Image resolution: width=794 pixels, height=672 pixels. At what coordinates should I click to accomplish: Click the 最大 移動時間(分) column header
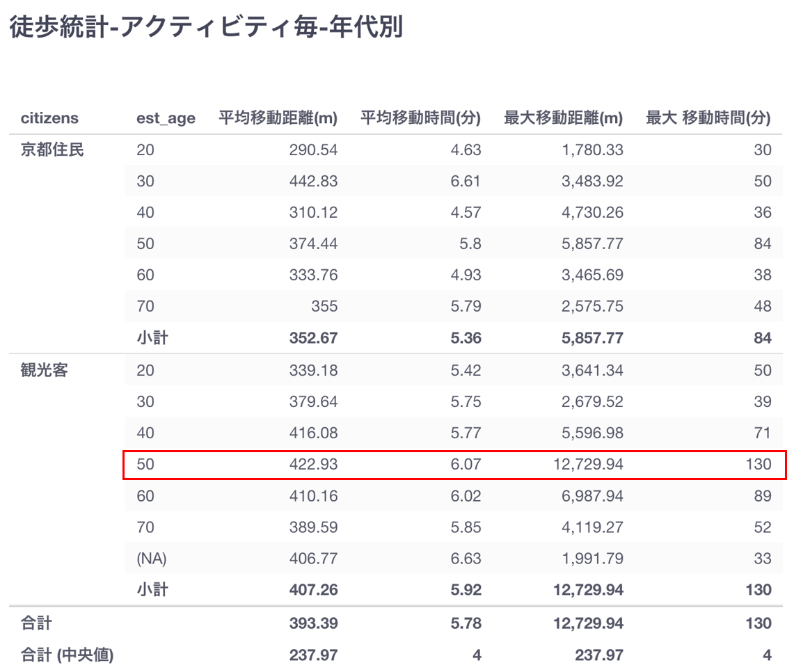[708, 118]
